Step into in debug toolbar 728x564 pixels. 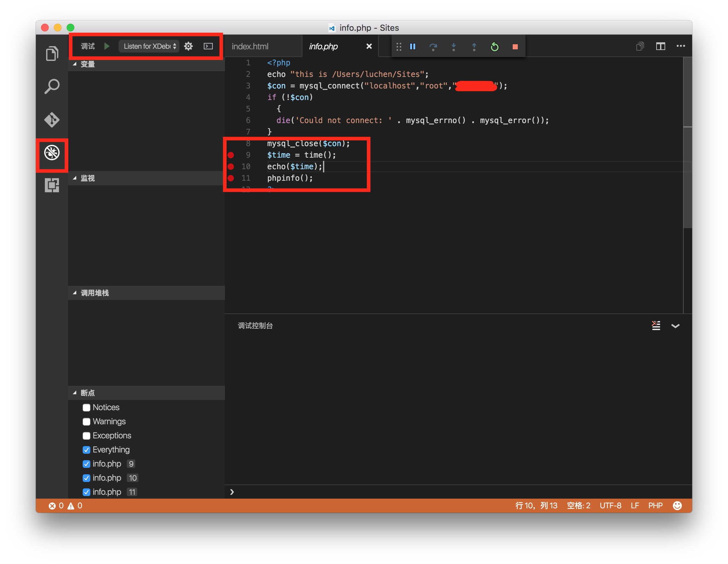click(x=454, y=47)
